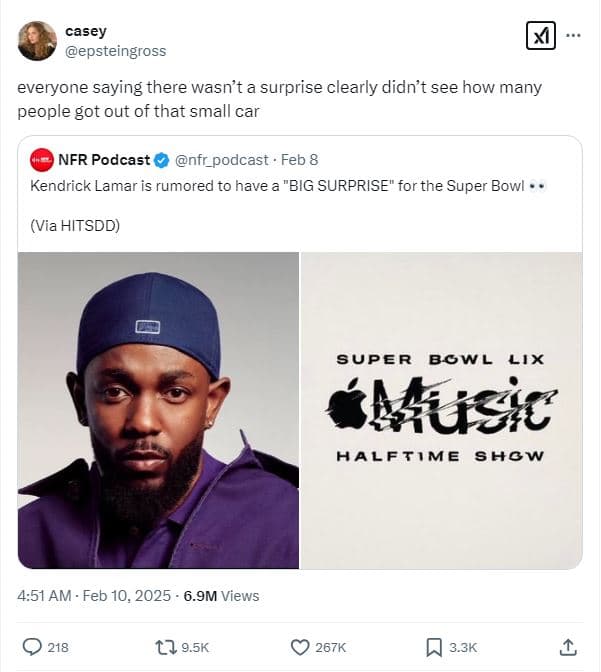
Task: Open NFR Podcast quoted account name
Action: [x=104, y=160]
